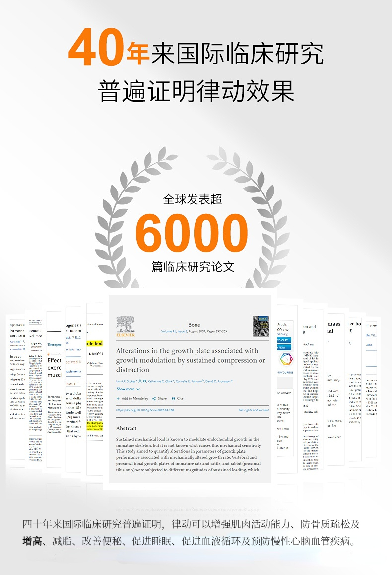Viewport: 392px width, 575px height.
Task: Open the doi.org article link
Action: click(x=145, y=410)
